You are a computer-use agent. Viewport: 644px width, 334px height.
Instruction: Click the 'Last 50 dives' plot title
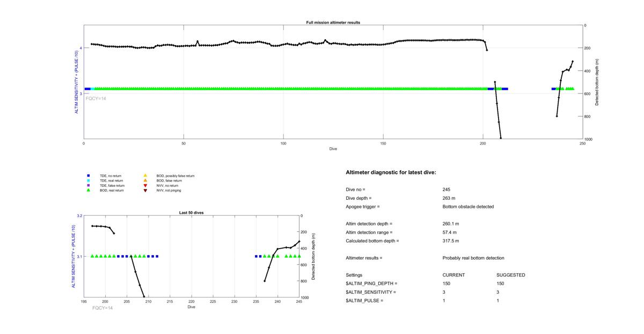point(191,213)
